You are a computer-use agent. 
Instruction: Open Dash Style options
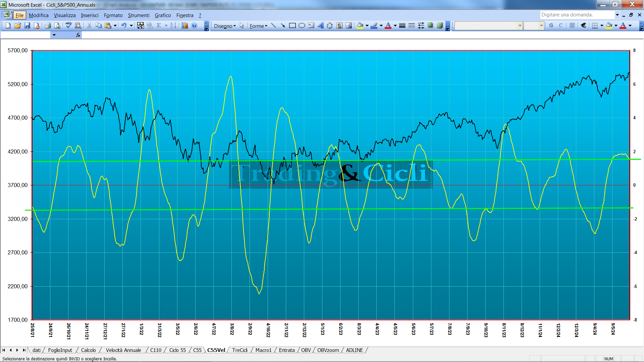(412, 25)
